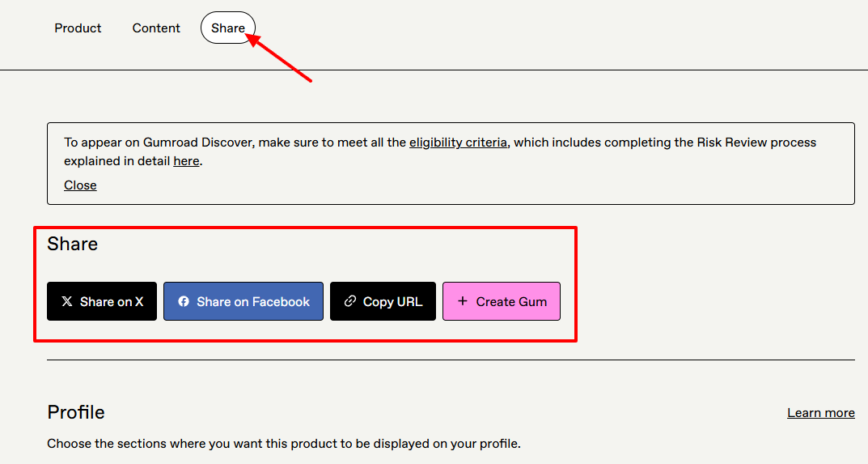Click the Gumroad Discover notice text
This screenshot has width=868, height=464.
[x=440, y=151]
